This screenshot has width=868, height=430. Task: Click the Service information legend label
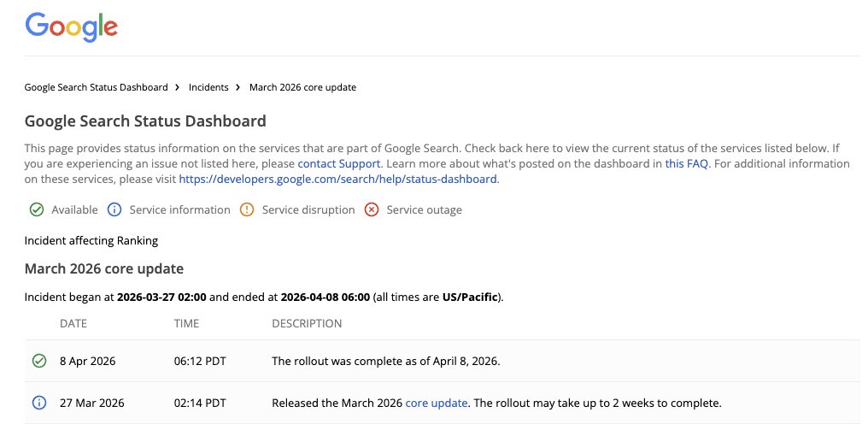[x=180, y=210]
